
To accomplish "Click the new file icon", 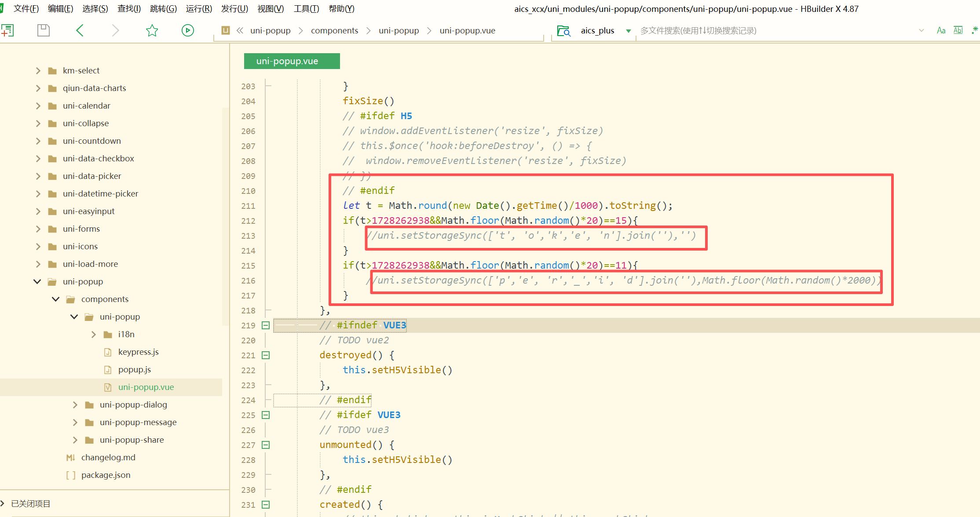I will point(7,30).
